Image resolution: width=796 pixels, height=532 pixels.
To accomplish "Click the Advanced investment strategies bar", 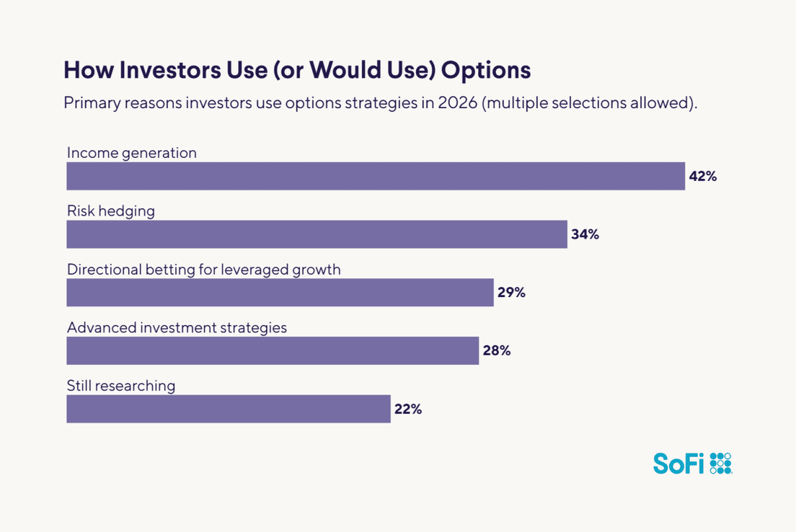I will (273, 351).
